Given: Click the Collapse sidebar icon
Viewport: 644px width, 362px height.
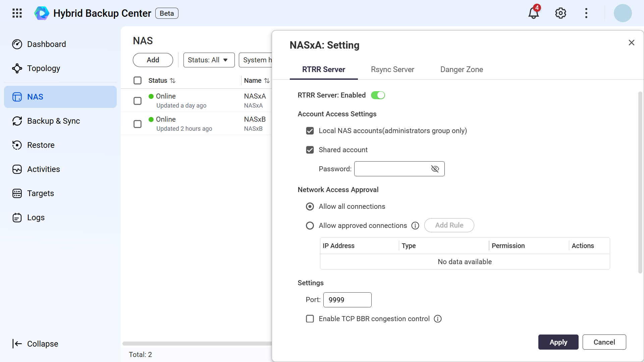Looking at the screenshot, I should pyautogui.click(x=17, y=344).
